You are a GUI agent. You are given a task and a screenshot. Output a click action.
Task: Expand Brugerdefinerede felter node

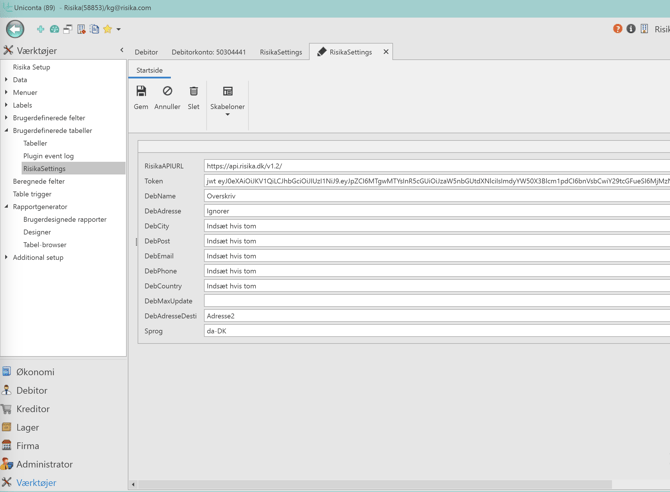pyautogui.click(x=6, y=118)
